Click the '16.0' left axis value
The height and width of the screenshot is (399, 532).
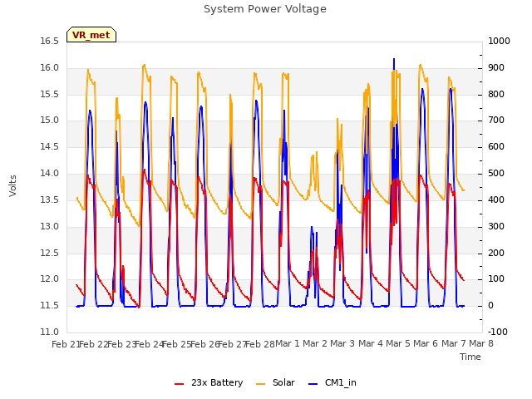click(x=50, y=68)
